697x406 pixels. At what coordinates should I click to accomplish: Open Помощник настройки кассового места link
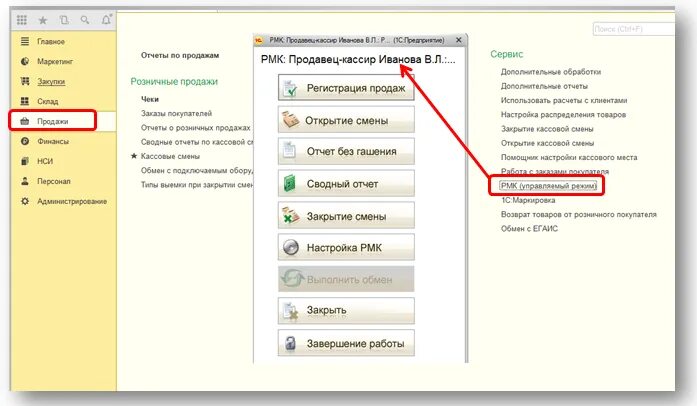pos(569,157)
